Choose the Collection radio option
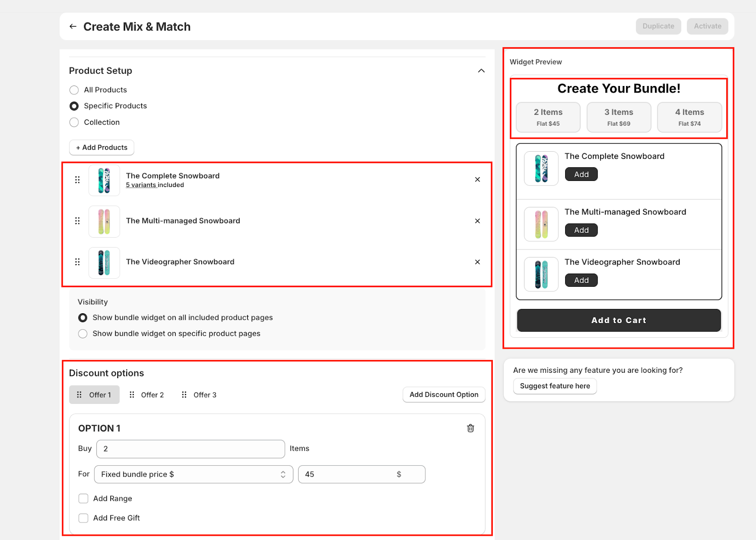This screenshot has height=540, width=756. pos(74,122)
